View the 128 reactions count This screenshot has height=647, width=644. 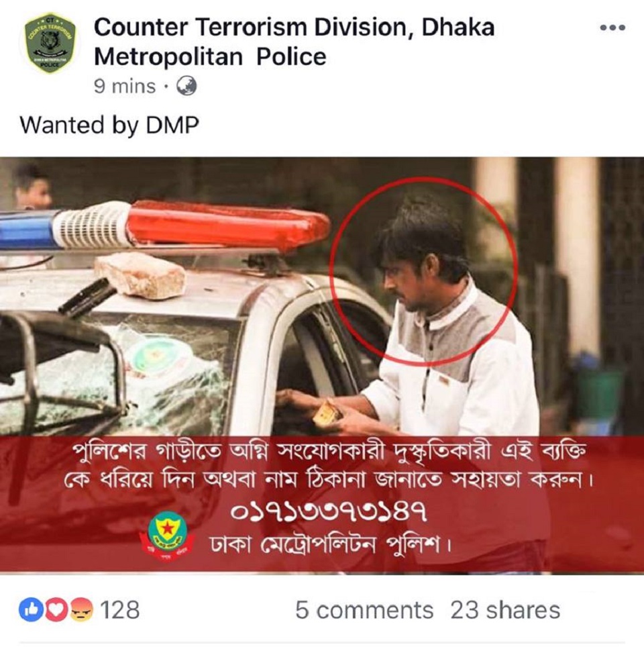[120, 610]
